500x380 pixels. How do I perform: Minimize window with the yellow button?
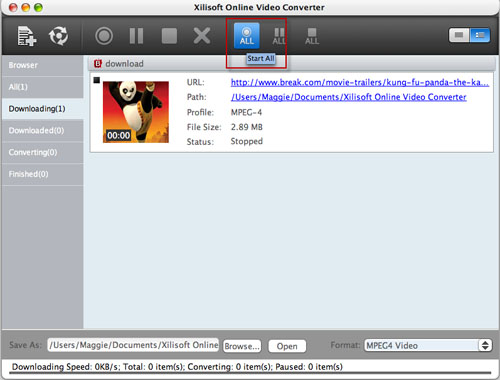click(26, 7)
